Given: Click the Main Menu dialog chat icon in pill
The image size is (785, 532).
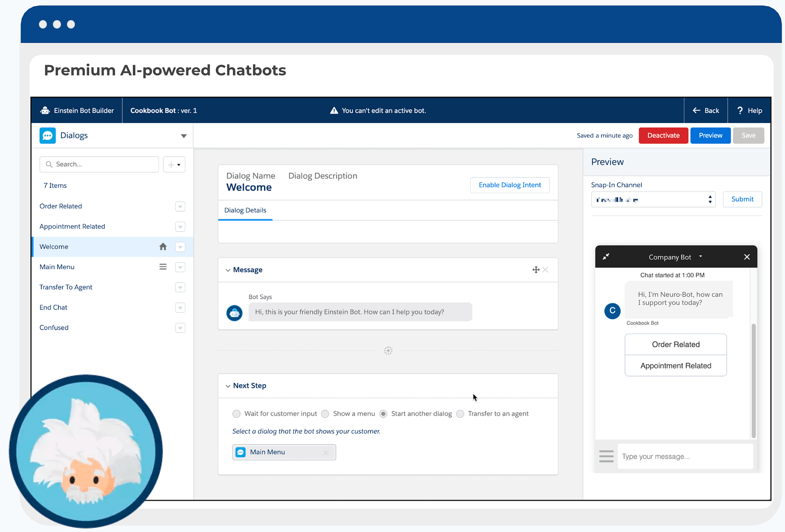Looking at the screenshot, I should pos(241,452).
